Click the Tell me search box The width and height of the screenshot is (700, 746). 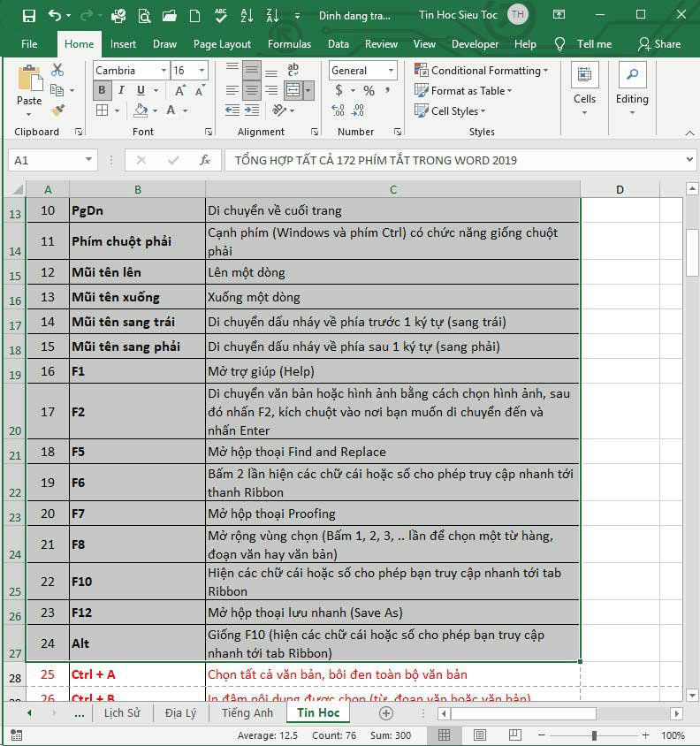point(584,44)
